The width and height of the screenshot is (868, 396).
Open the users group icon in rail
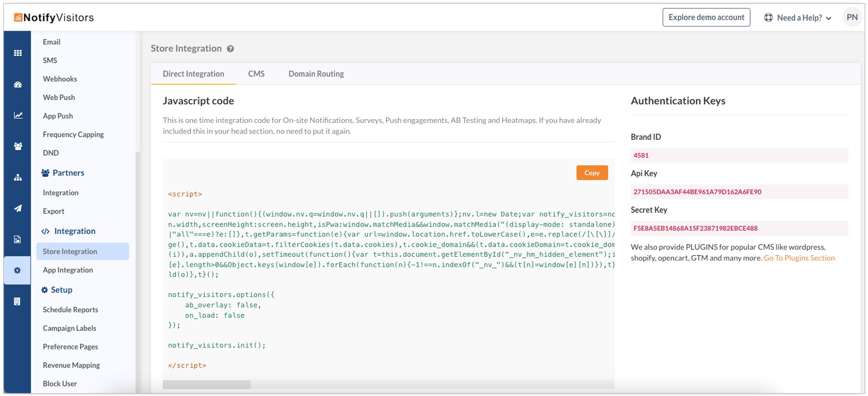click(17, 147)
